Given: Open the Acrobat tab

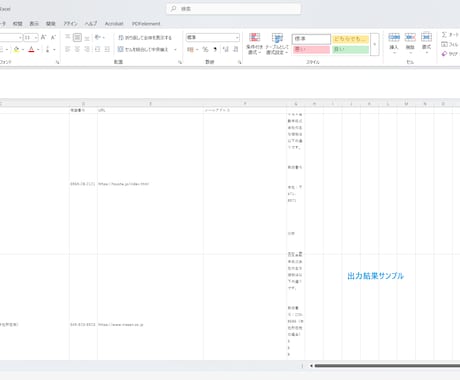Looking at the screenshot, I should coord(114,24).
